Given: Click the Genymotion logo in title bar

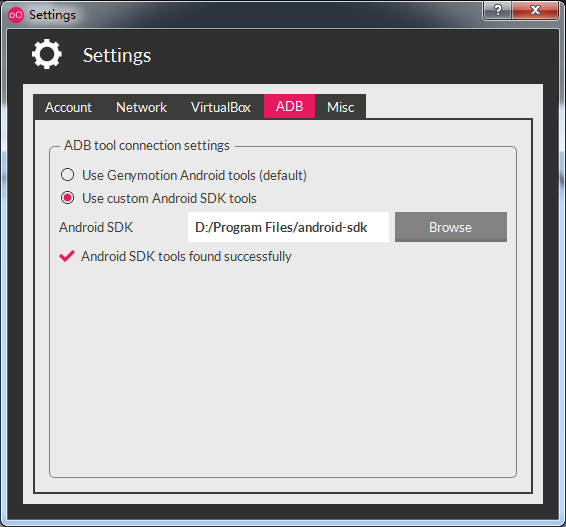Looking at the screenshot, I should 16,15.
